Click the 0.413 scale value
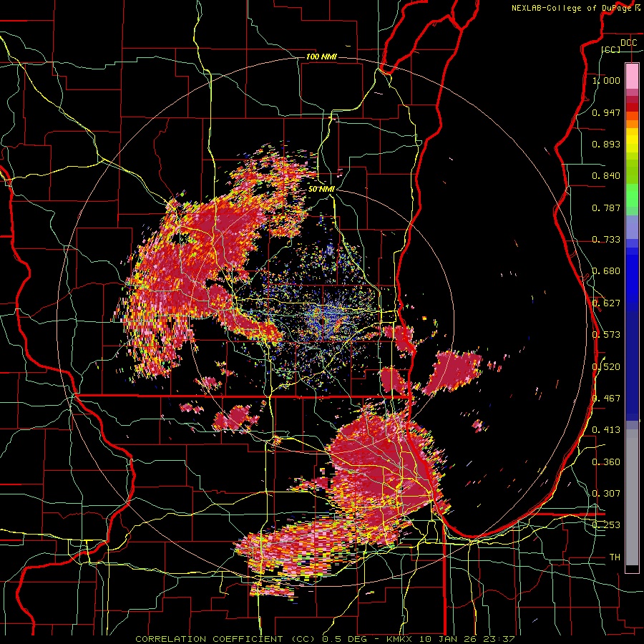Screen dimensions: 644x644 point(606,430)
